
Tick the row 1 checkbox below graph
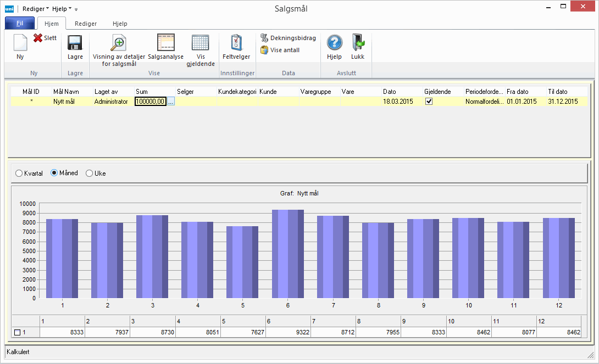(x=17, y=332)
